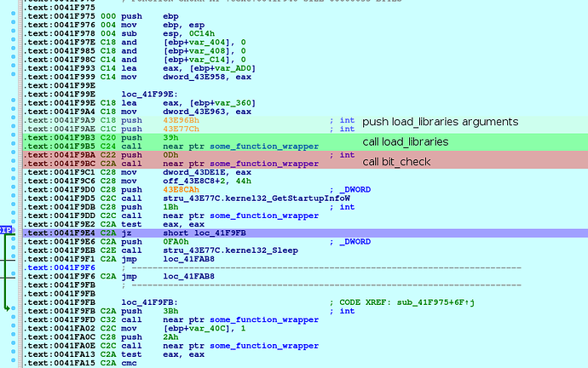Follow the kernel32_Sleep call

(230, 250)
